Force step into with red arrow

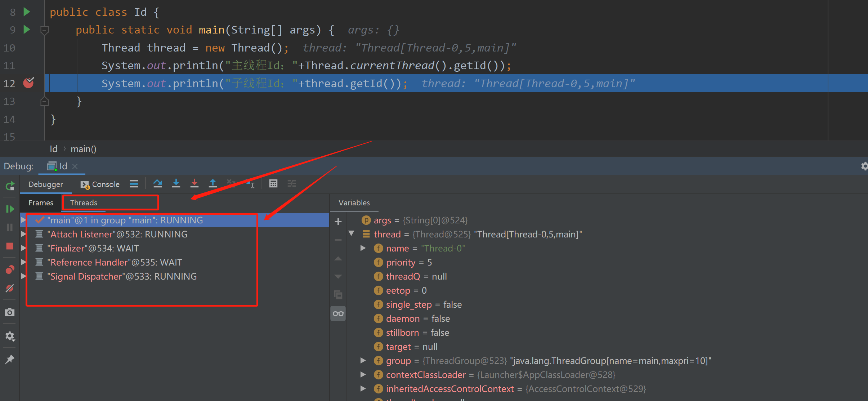pos(194,184)
